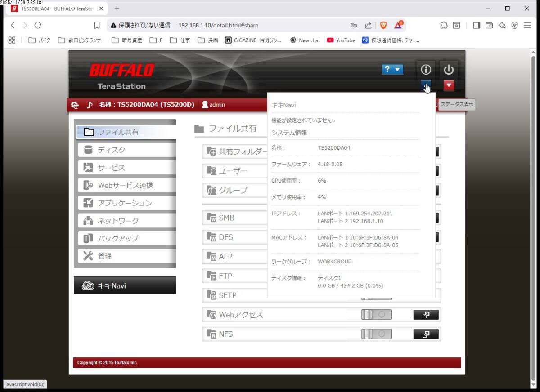Viewport: 540px width, 392px height.
Task: Click the bookmark this page icon
Action: coord(97,26)
